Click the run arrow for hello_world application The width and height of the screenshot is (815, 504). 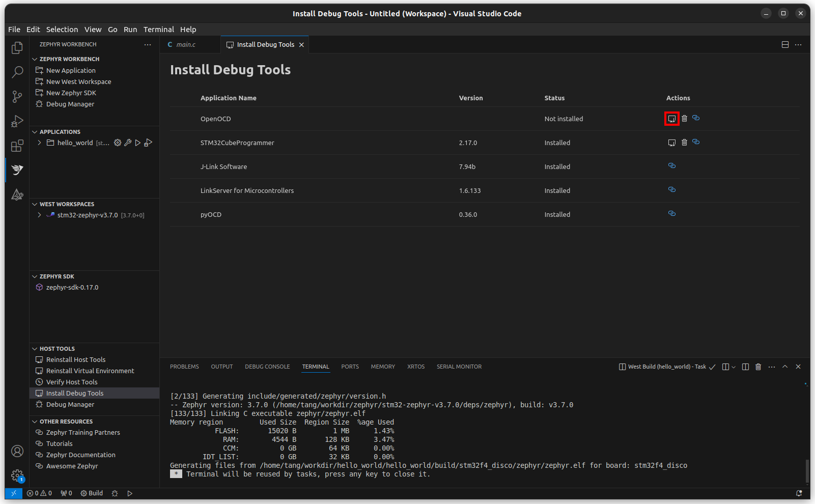point(137,143)
